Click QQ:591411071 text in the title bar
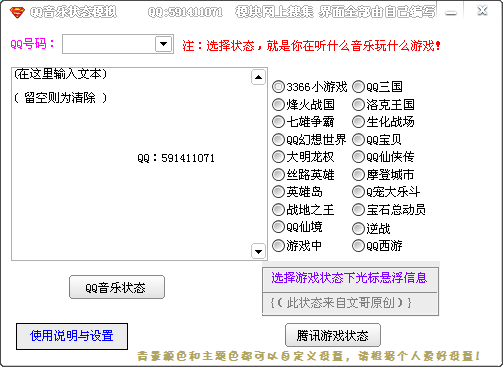 tap(185, 12)
